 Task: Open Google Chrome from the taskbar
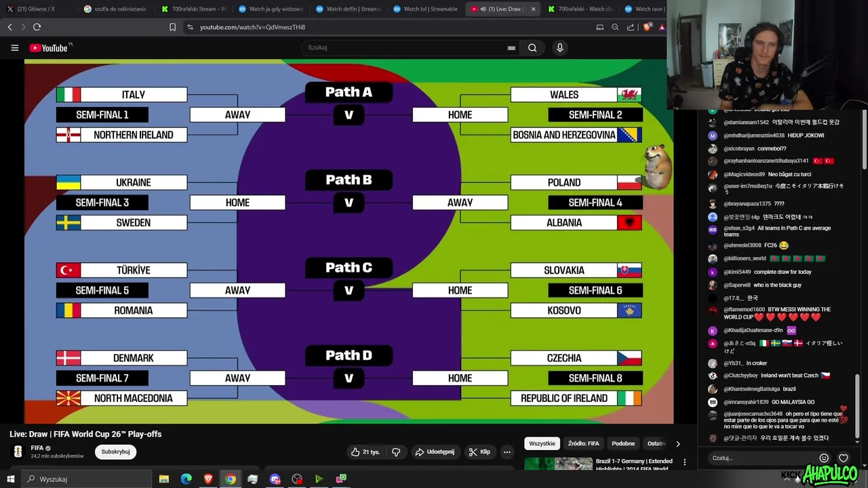(231, 479)
